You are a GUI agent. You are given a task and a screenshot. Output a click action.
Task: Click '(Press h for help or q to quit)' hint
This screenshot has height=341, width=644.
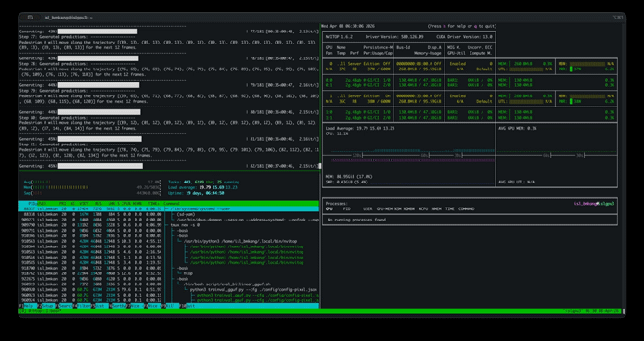coord(462,26)
